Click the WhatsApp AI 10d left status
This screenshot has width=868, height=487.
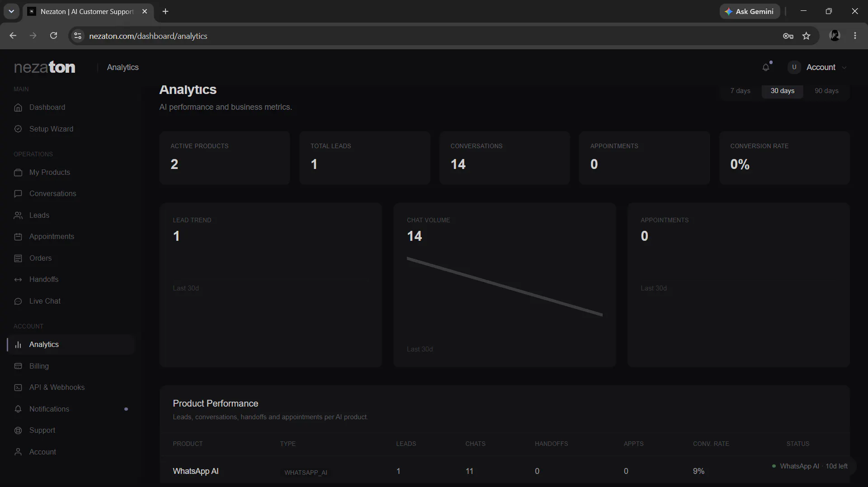pos(810,466)
